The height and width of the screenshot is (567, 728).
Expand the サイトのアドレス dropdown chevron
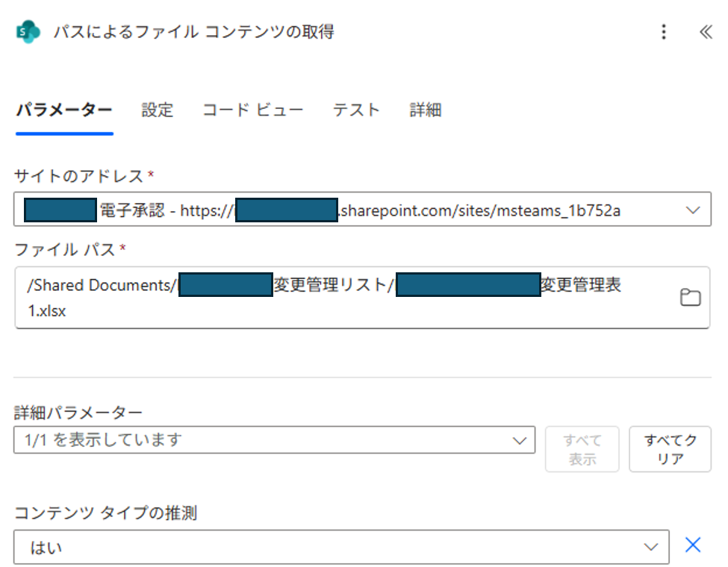(x=692, y=210)
